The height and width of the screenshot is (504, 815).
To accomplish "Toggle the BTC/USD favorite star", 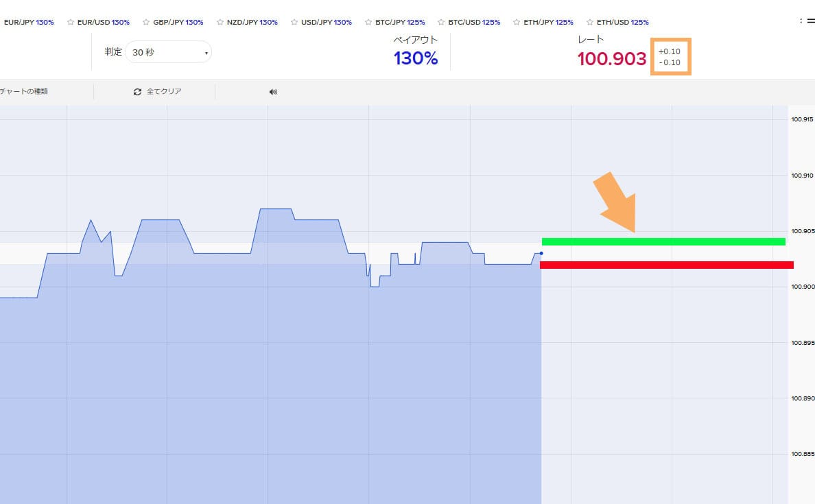I will 442,22.
